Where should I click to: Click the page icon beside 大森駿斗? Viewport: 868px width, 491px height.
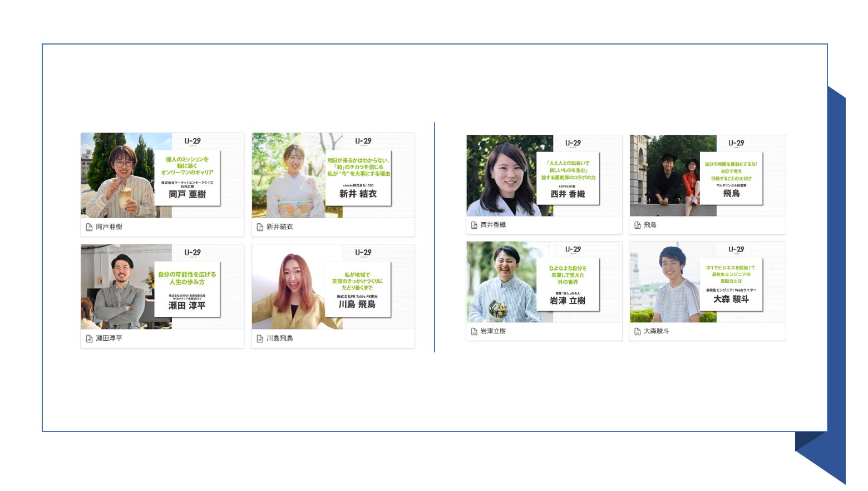coord(638,331)
